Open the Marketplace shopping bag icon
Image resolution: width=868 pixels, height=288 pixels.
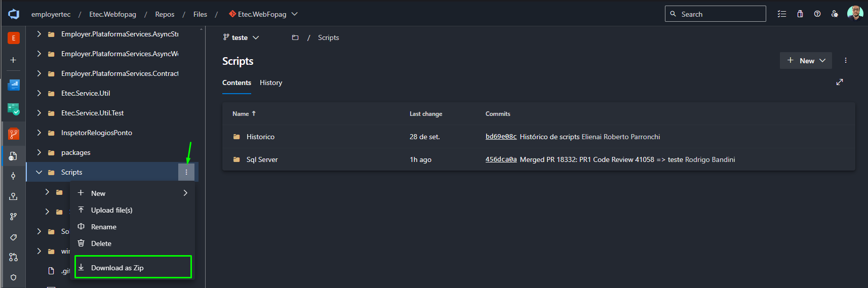[x=800, y=14]
